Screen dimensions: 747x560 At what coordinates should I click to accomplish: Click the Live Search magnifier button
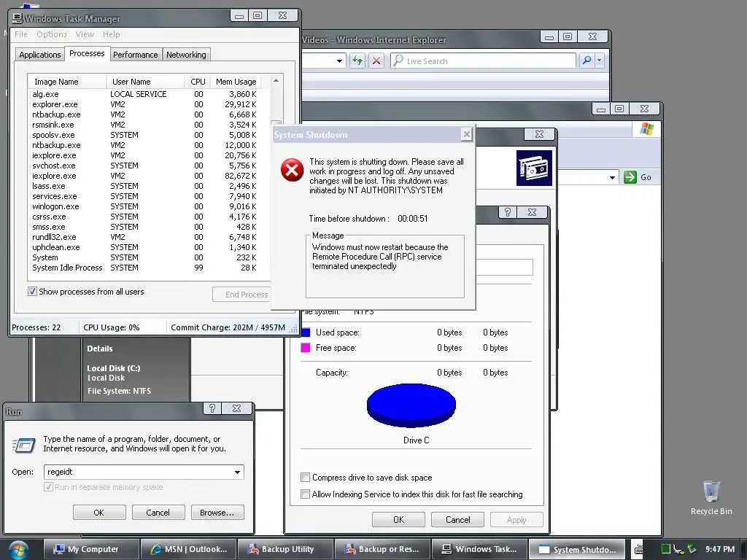(587, 61)
